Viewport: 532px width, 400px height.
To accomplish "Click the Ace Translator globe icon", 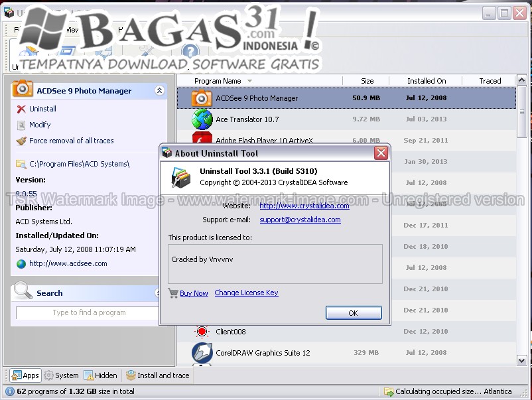I will click(x=202, y=119).
